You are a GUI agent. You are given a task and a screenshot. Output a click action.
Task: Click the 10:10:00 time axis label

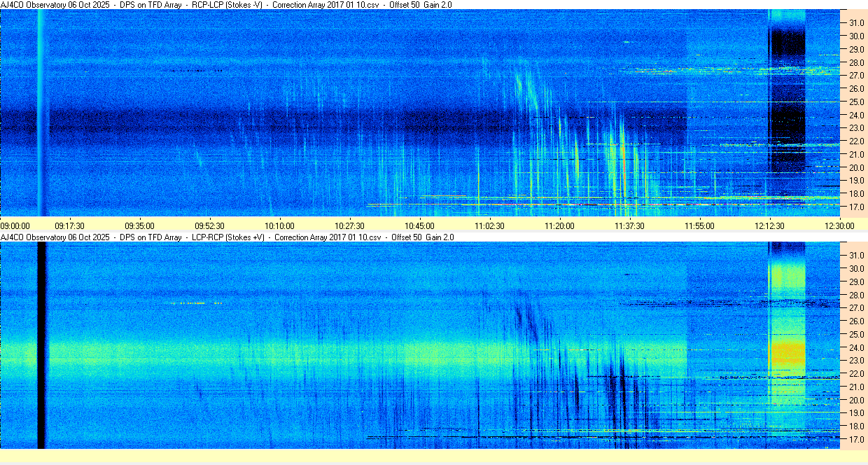(280, 226)
